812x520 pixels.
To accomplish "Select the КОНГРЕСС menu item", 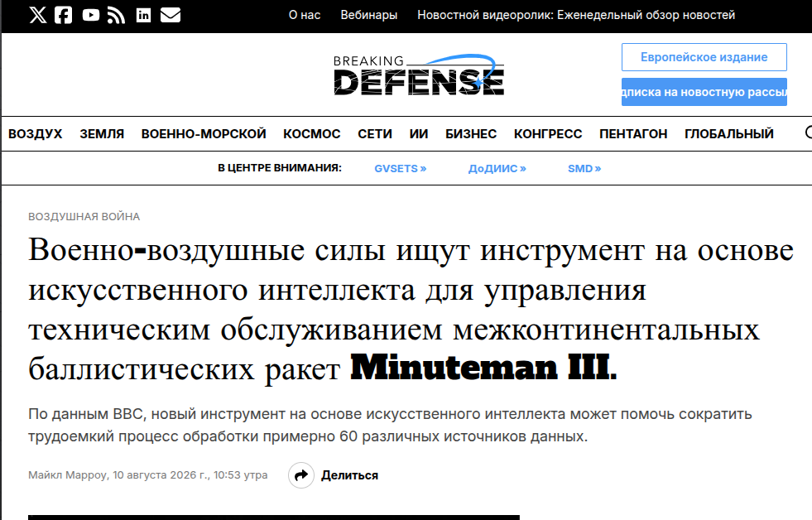I will click(548, 133).
